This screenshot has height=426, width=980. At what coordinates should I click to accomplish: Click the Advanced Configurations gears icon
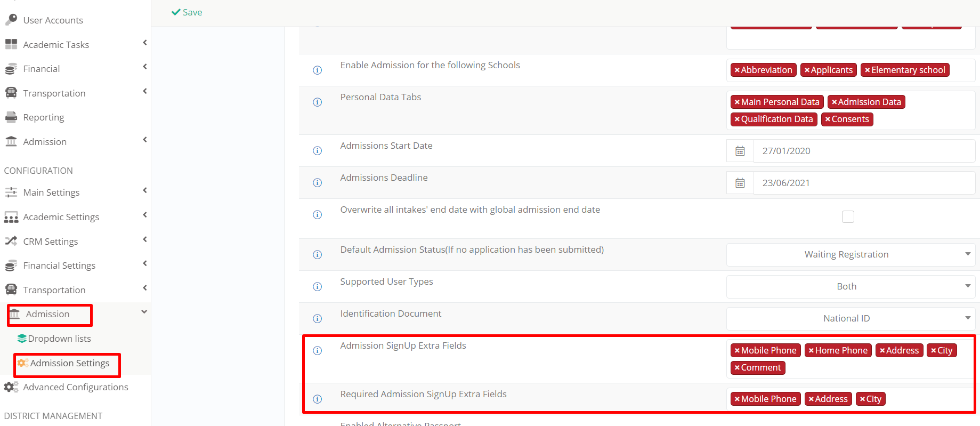(x=11, y=387)
